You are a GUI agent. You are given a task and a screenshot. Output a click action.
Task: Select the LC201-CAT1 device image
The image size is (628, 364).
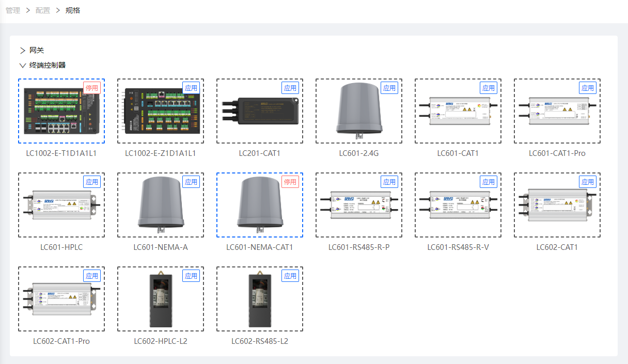point(260,111)
